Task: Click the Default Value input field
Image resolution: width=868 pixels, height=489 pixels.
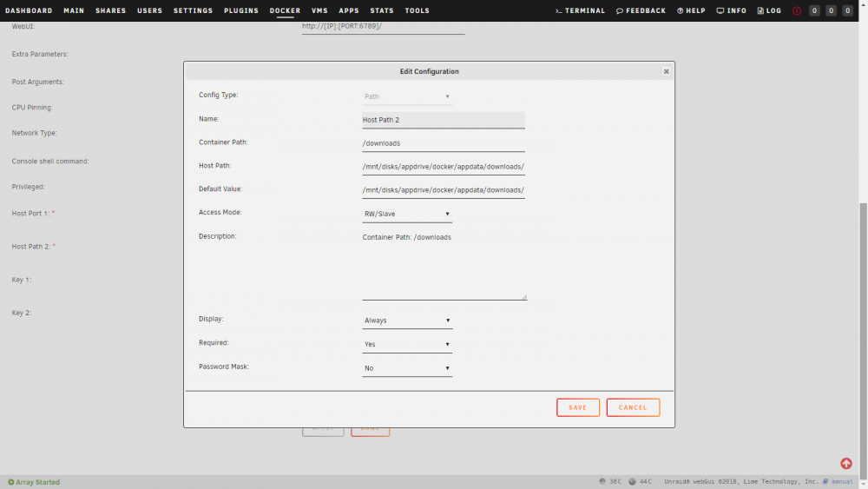Action: pyautogui.click(x=444, y=189)
